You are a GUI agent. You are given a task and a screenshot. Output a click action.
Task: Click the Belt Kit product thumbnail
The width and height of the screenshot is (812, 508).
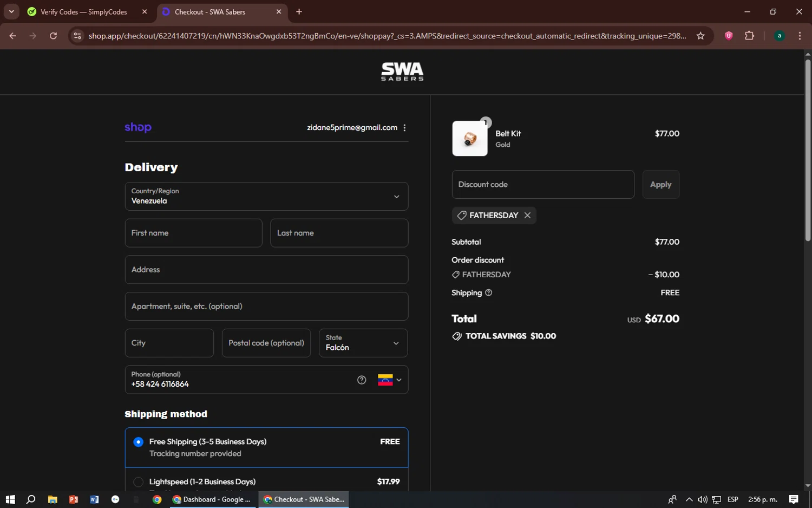click(x=470, y=139)
